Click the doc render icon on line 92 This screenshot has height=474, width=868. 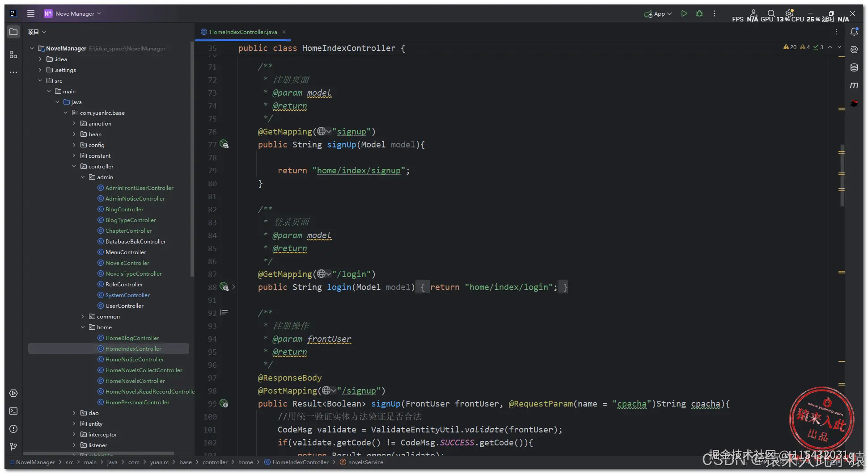(224, 313)
